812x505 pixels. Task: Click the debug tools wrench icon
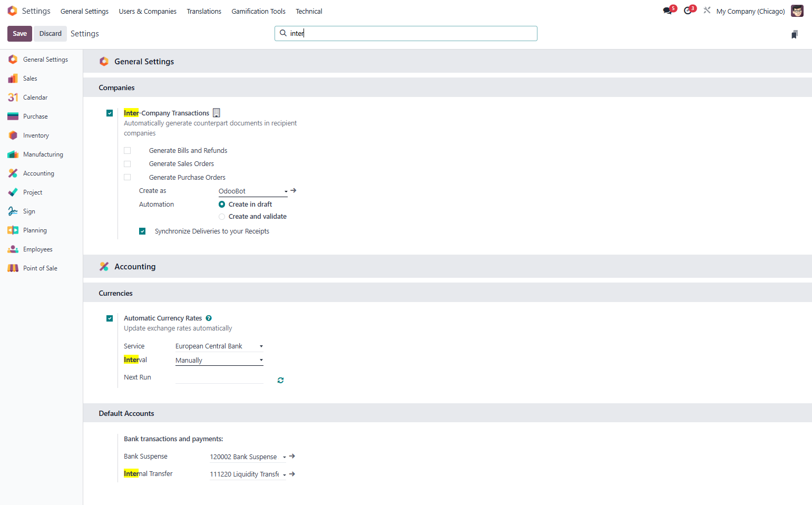(707, 10)
